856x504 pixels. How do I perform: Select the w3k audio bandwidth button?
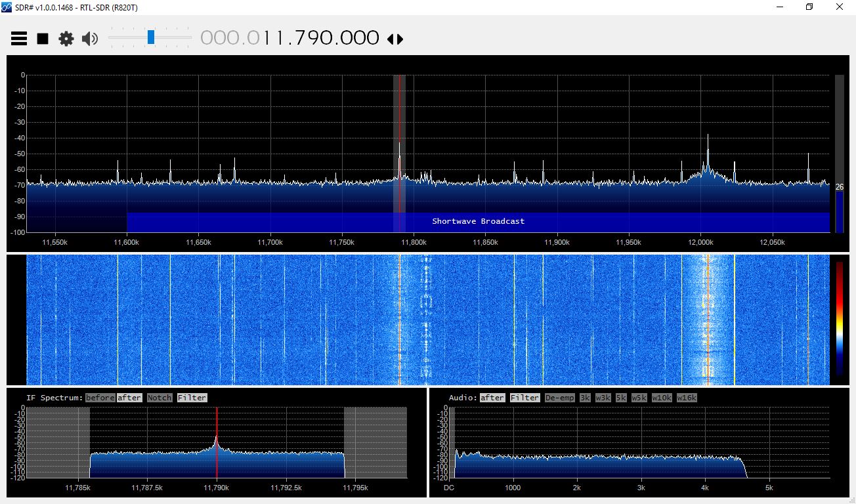point(603,398)
